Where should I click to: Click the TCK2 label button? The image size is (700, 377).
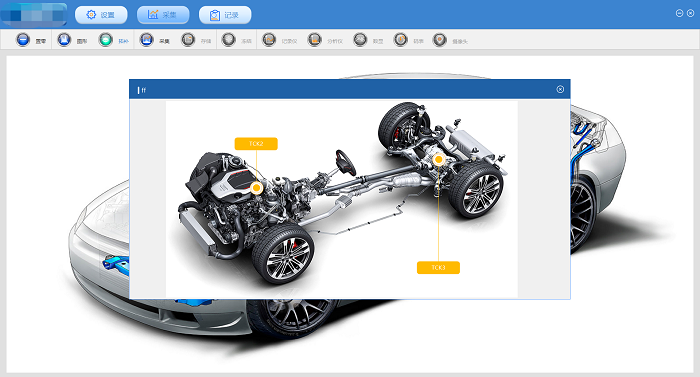pos(256,144)
